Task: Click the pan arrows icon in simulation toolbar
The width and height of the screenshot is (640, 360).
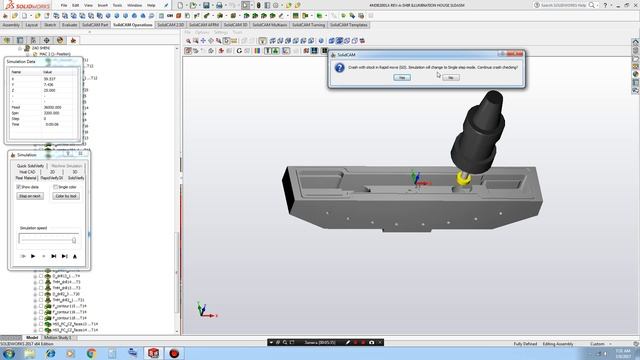Action: (x=203, y=41)
